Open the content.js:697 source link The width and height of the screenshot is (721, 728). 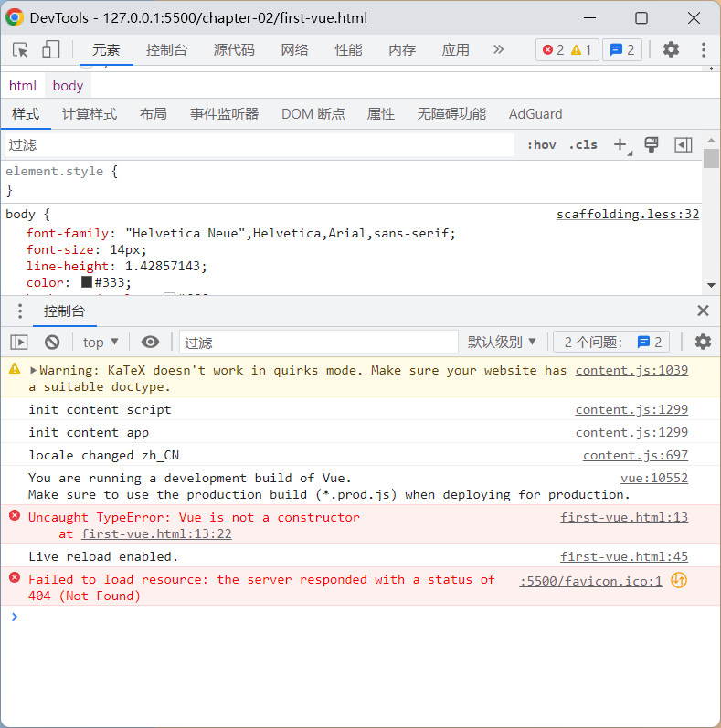pyautogui.click(x=635, y=455)
